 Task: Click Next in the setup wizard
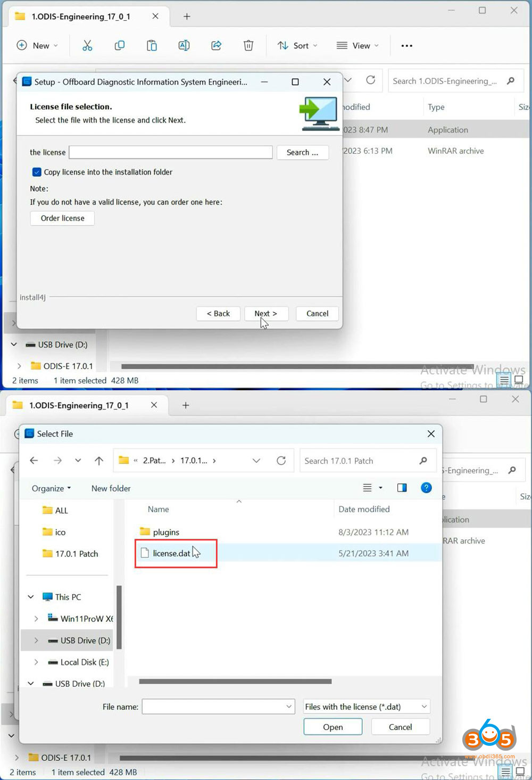[x=266, y=314]
